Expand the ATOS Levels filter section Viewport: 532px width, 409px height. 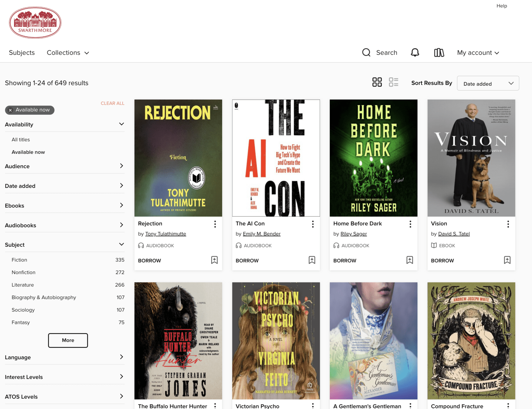click(64, 397)
